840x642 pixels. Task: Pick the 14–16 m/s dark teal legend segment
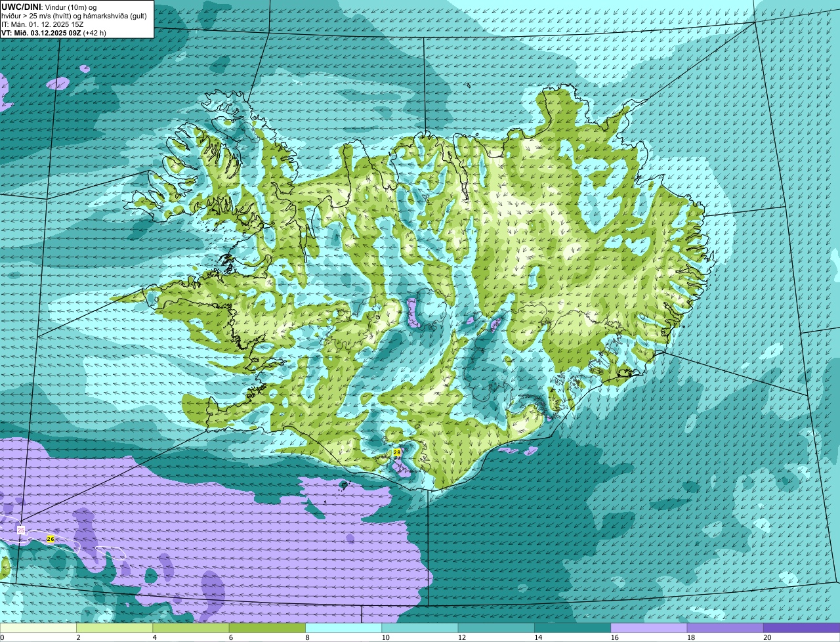click(x=573, y=628)
